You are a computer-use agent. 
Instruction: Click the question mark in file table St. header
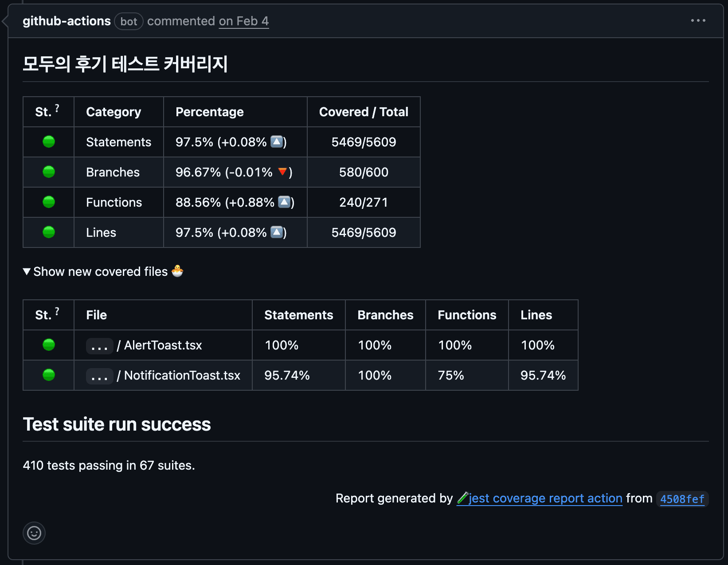pyautogui.click(x=57, y=311)
